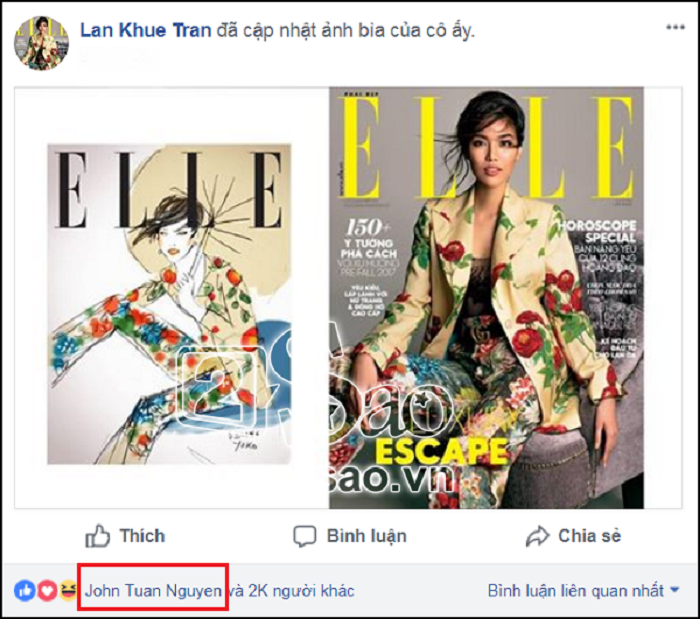This screenshot has height=619, width=700.
Task: Click the dropdown arrow beside comment sorting
Action: pyautogui.click(x=675, y=590)
